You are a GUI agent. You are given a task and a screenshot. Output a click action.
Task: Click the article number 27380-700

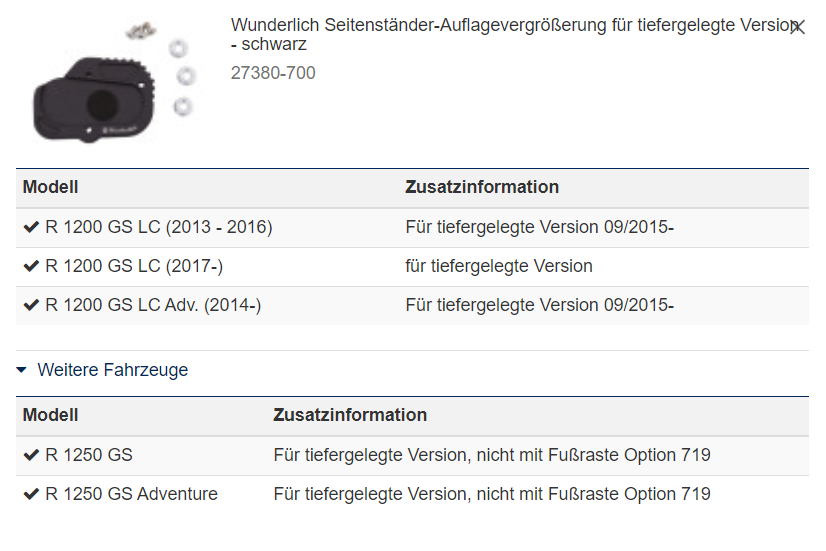click(x=273, y=73)
